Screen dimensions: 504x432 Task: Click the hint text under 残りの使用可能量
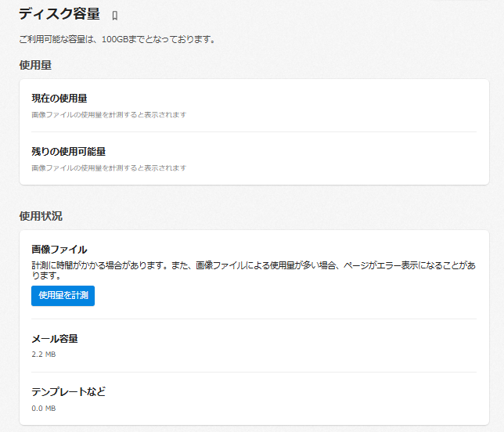(x=109, y=167)
